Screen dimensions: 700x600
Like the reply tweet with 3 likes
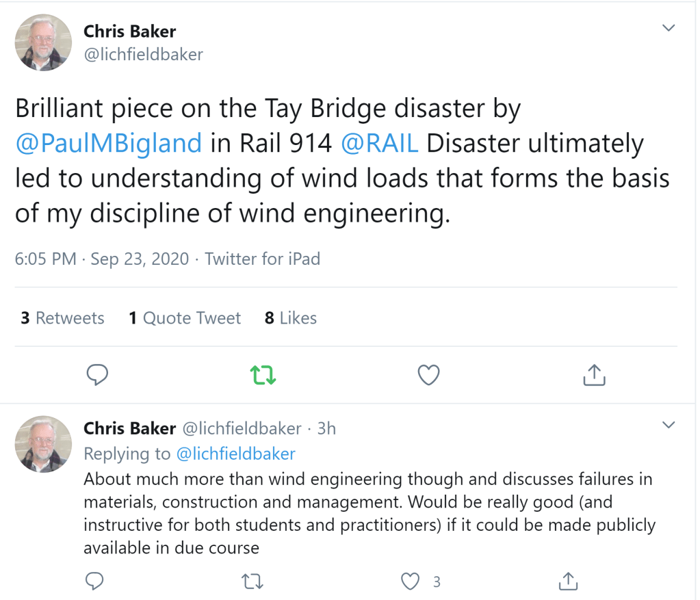click(x=411, y=582)
